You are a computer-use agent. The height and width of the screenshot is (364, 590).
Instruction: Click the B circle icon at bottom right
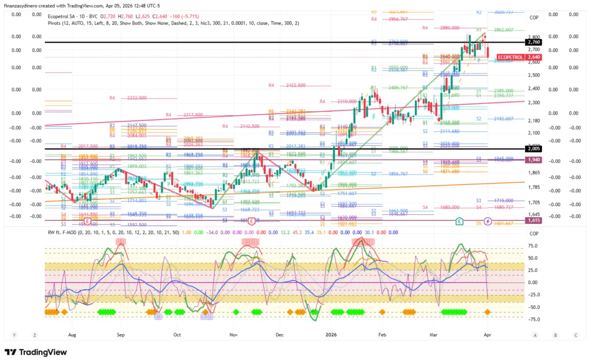pos(555,335)
